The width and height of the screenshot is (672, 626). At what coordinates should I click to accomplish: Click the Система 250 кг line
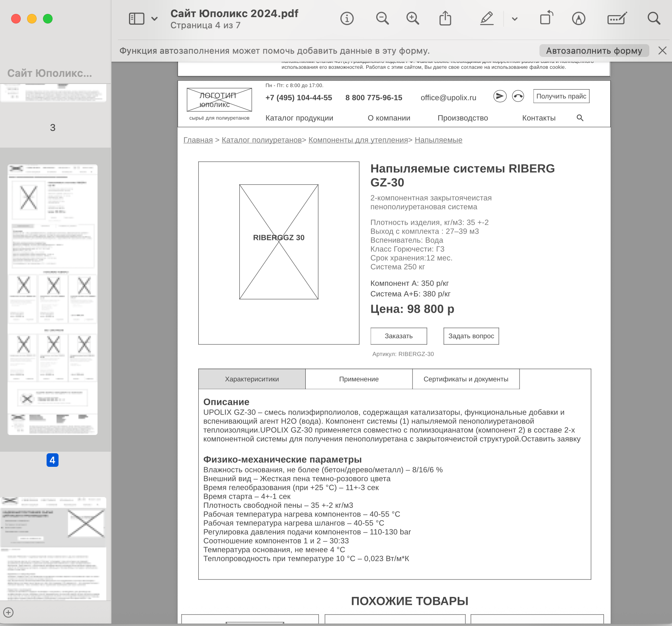(397, 267)
